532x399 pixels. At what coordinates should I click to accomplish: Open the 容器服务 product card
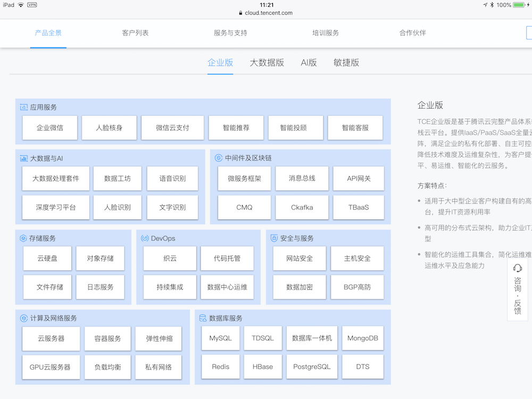click(x=107, y=338)
